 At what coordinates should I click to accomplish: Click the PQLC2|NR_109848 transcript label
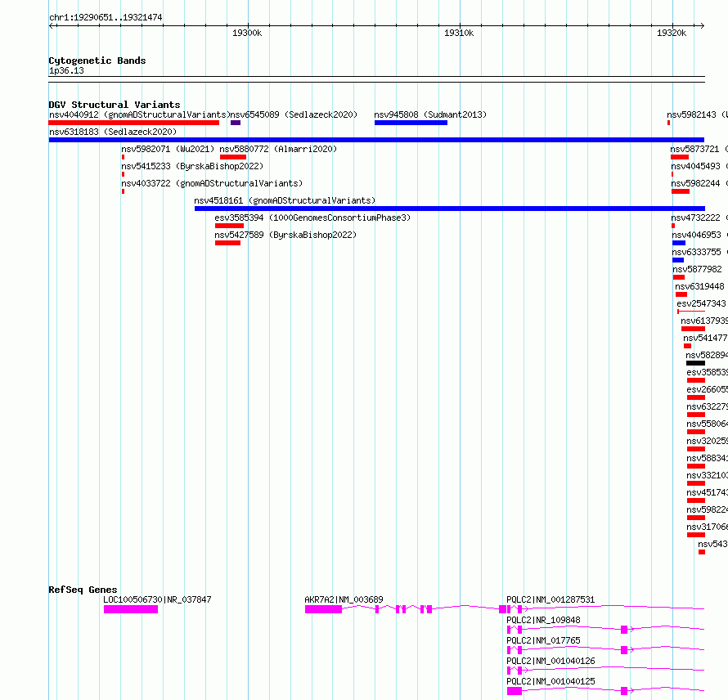click(x=543, y=620)
